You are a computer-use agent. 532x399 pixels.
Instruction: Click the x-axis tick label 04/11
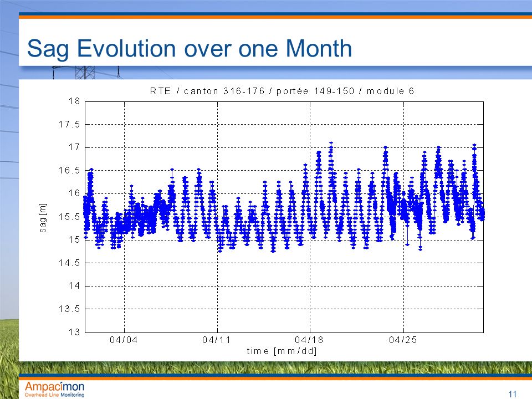click(x=217, y=340)
